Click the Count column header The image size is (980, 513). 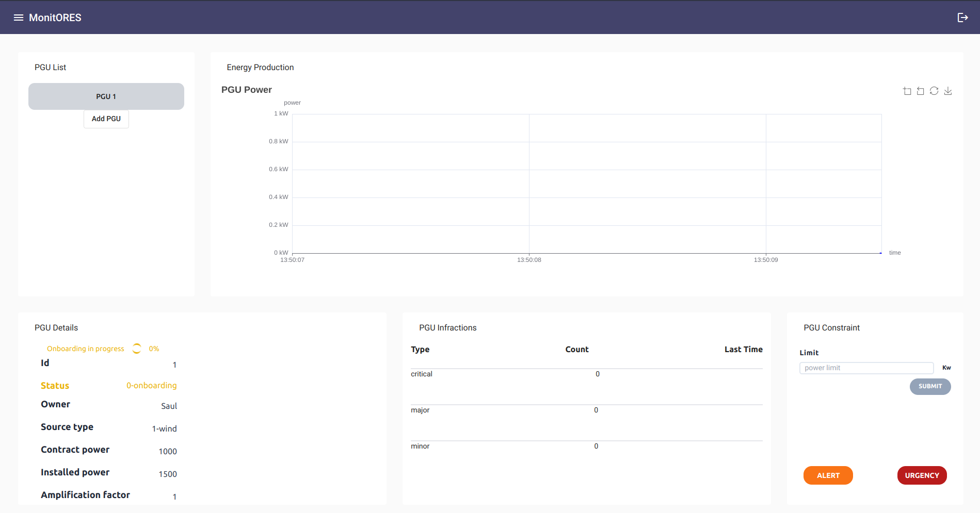(576, 350)
